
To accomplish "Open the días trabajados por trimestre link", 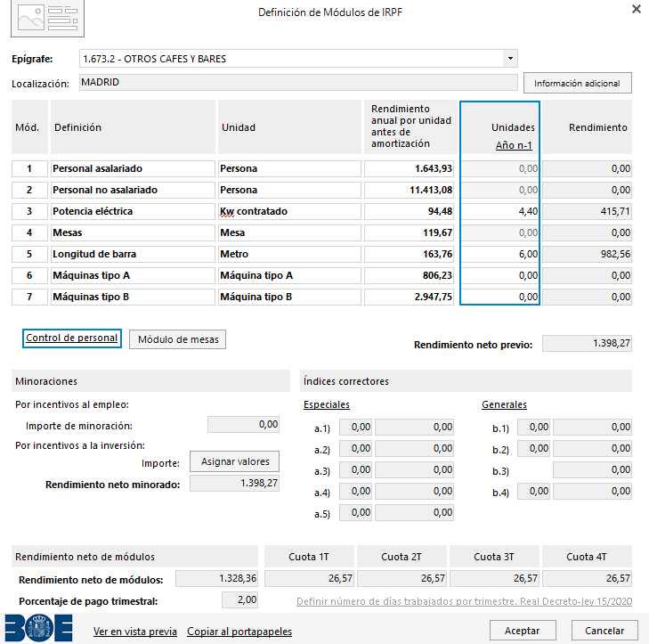I will (464, 601).
